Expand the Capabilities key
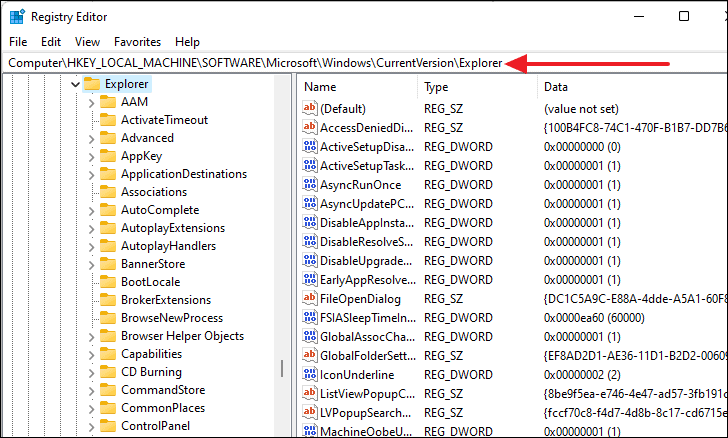Image resolution: width=728 pixels, height=438 pixels. point(91,355)
